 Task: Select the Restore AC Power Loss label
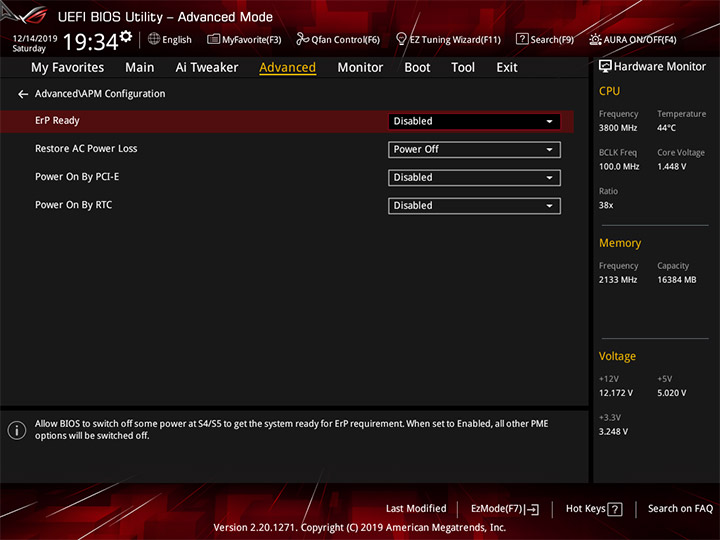[x=86, y=149]
